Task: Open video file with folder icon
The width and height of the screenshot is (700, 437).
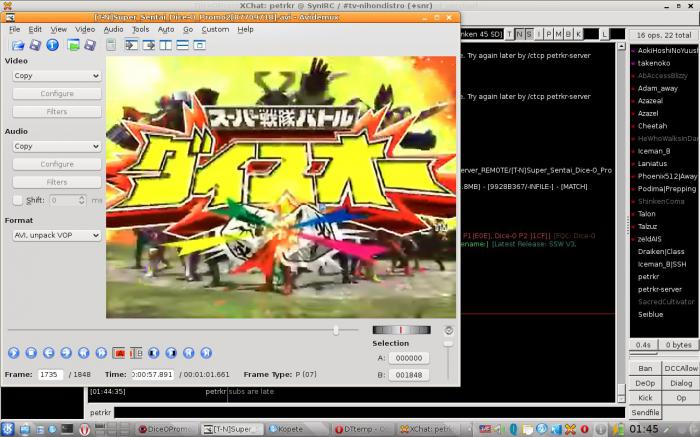Action: pyautogui.click(x=18, y=45)
